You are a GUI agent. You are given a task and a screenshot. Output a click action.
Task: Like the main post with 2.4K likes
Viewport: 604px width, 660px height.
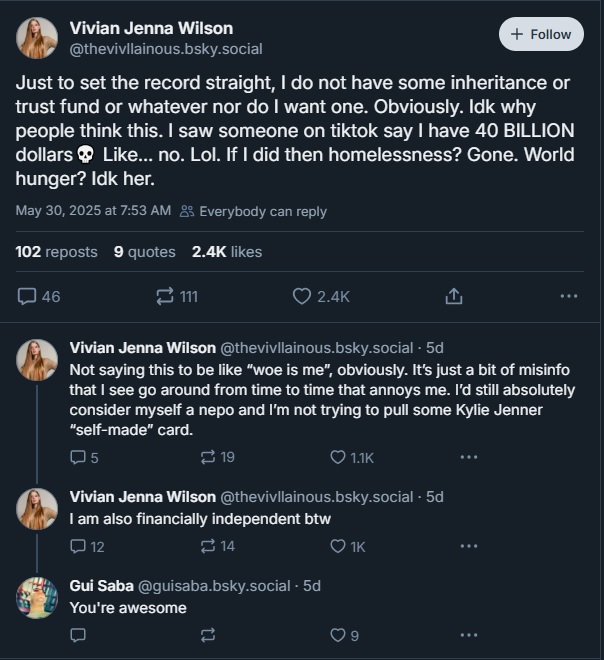[x=302, y=296]
